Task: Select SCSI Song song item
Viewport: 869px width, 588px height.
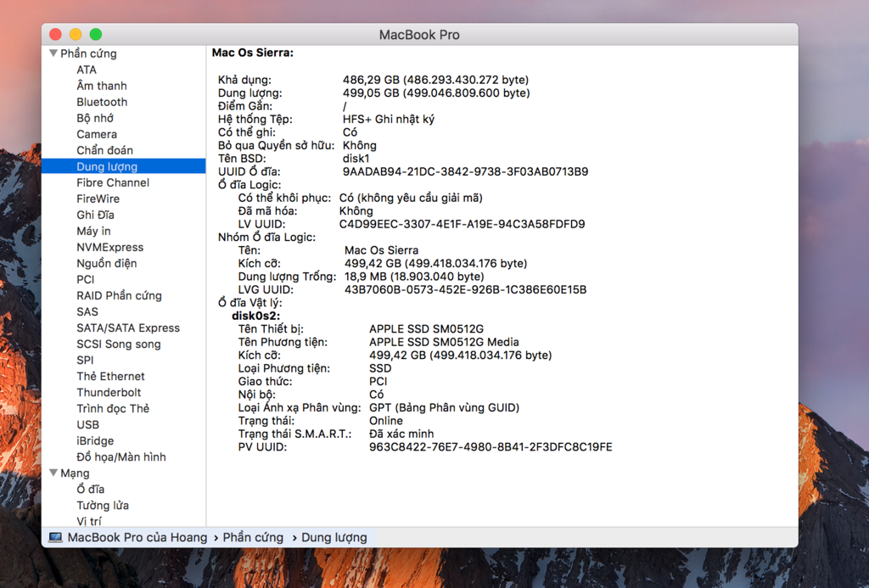Action: click(119, 344)
